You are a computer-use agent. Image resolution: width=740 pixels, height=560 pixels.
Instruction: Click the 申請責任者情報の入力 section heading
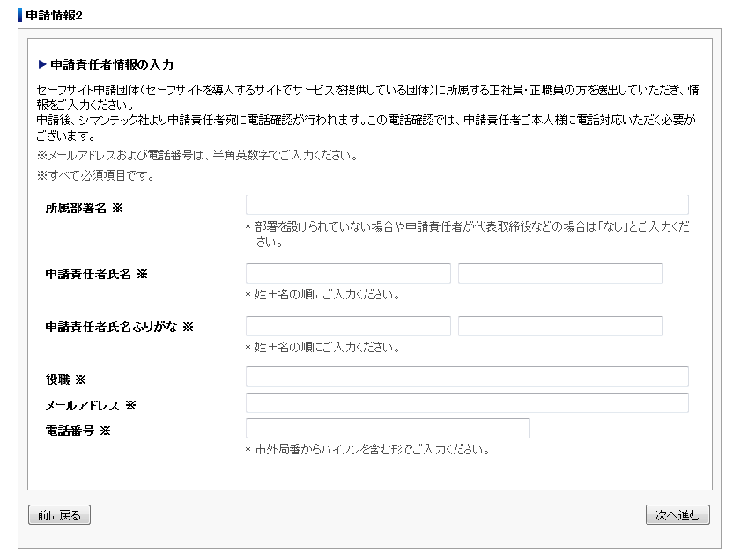tap(112, 64)
